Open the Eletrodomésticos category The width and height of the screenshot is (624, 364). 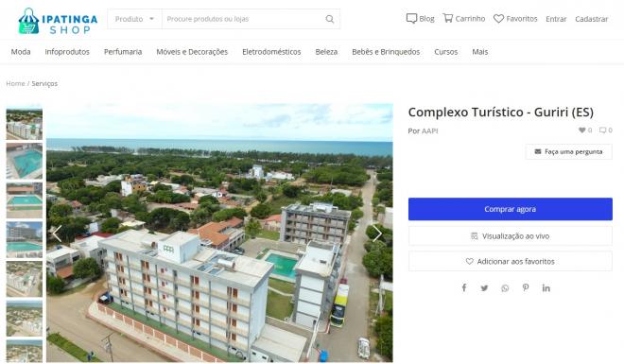tap(271, 52)
